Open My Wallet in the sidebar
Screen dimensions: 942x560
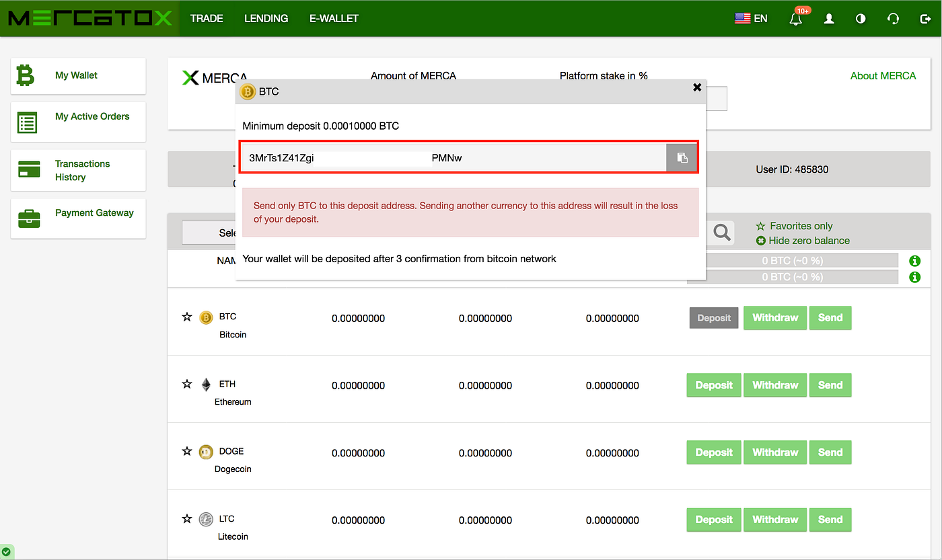tap(76, 75)
